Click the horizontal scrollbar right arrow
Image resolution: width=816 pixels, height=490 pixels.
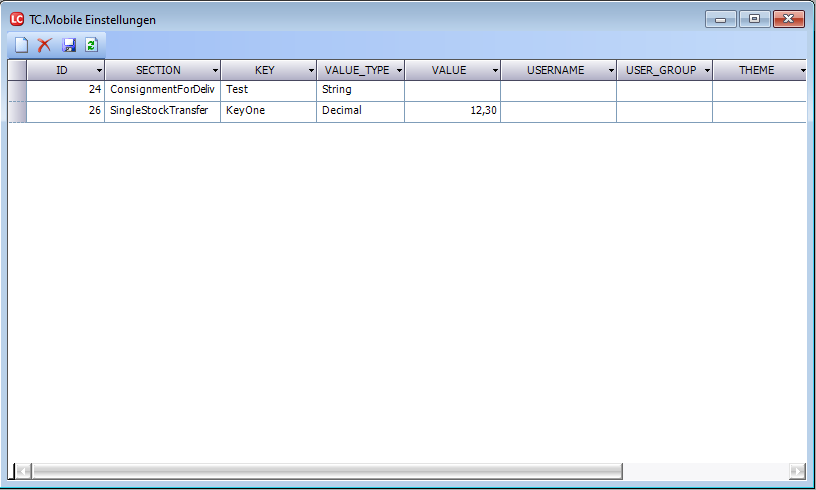(797, 470)
